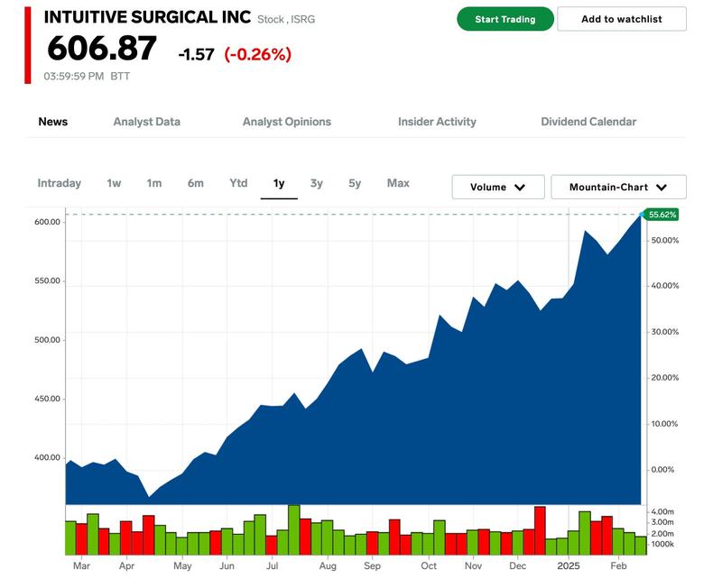Select the 1w chart range

coord(114,183)
